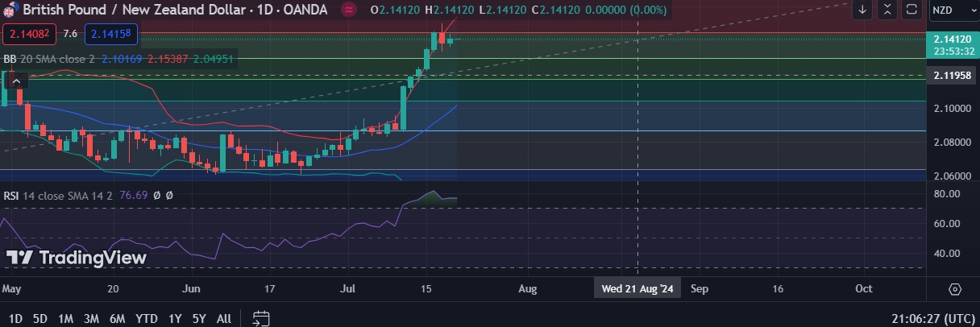This screenshot has height=327, width=980.
Task: Select the 6M time range
Action: click(118, 318)
